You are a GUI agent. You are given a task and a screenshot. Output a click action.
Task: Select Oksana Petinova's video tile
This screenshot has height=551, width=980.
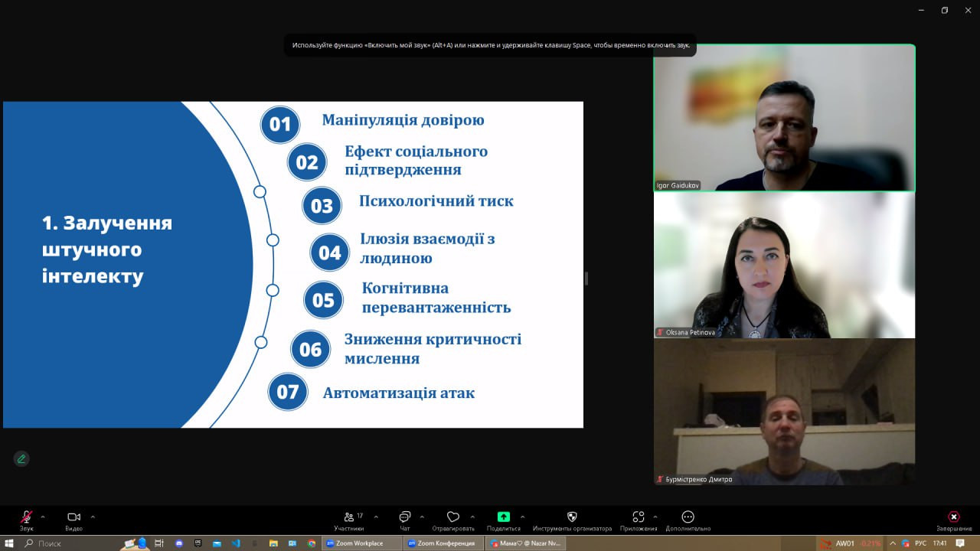pyautogui.click(x=784, y=265)
